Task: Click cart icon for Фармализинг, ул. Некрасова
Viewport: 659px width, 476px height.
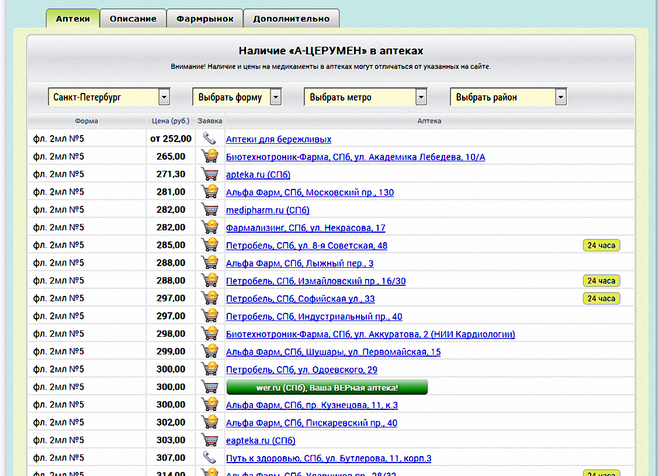Action: [x=210, y=228]
